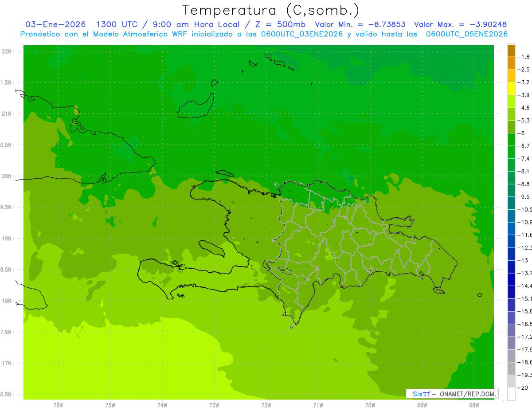Click the latitude label "8.5N"

click(6, 270)
